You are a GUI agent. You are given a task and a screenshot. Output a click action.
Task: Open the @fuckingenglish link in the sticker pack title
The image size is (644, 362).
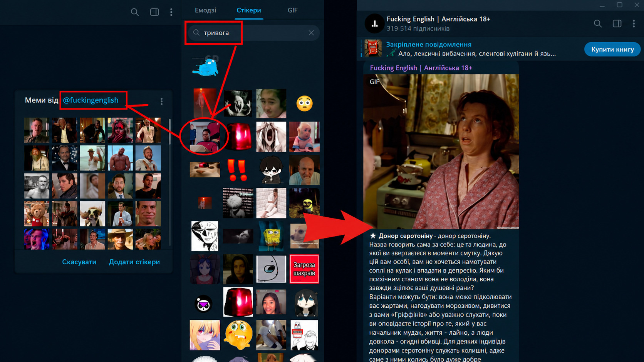91,100
